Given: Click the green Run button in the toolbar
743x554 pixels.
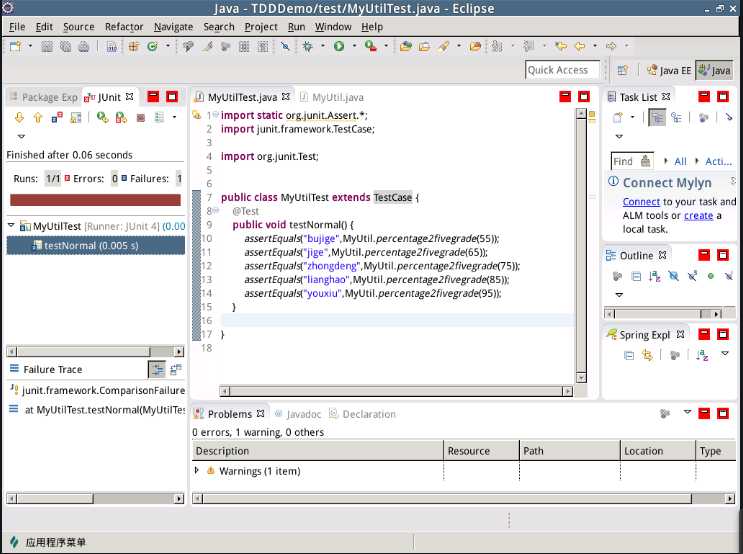Looking at the screenshot, I should point(339,46).
